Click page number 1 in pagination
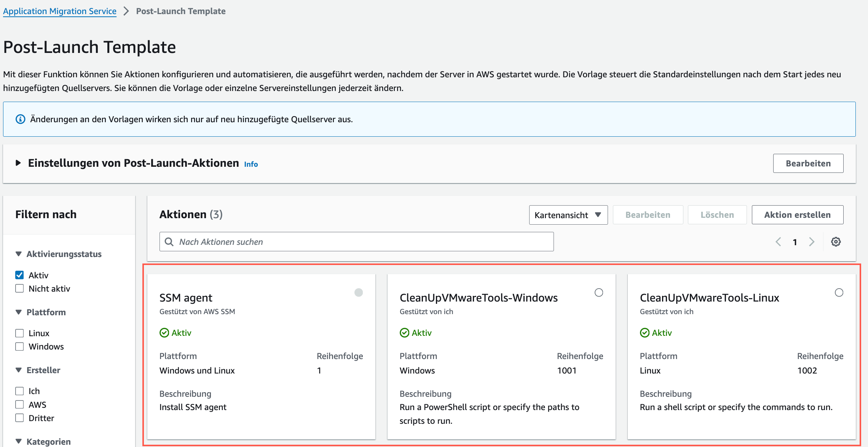868x447 pixels. point(795,242)
